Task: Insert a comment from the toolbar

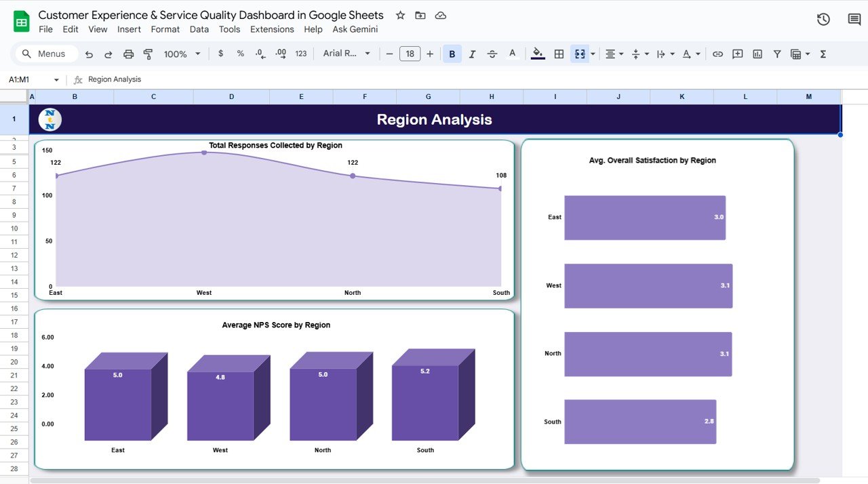Action: [737, 54]
